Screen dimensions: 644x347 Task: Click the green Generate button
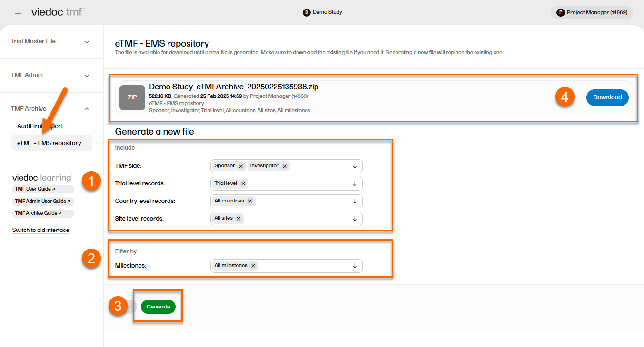coord(158,307)
